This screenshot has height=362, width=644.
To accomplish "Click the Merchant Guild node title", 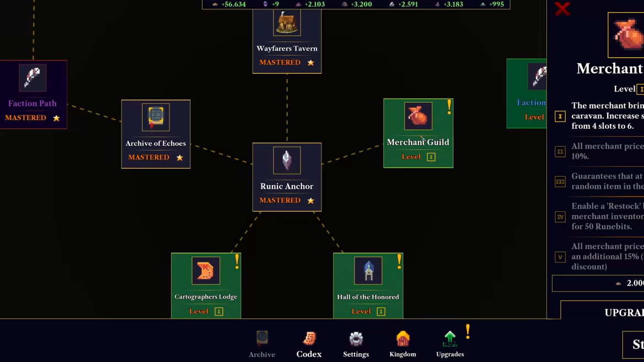I will (x=418, y=142).
